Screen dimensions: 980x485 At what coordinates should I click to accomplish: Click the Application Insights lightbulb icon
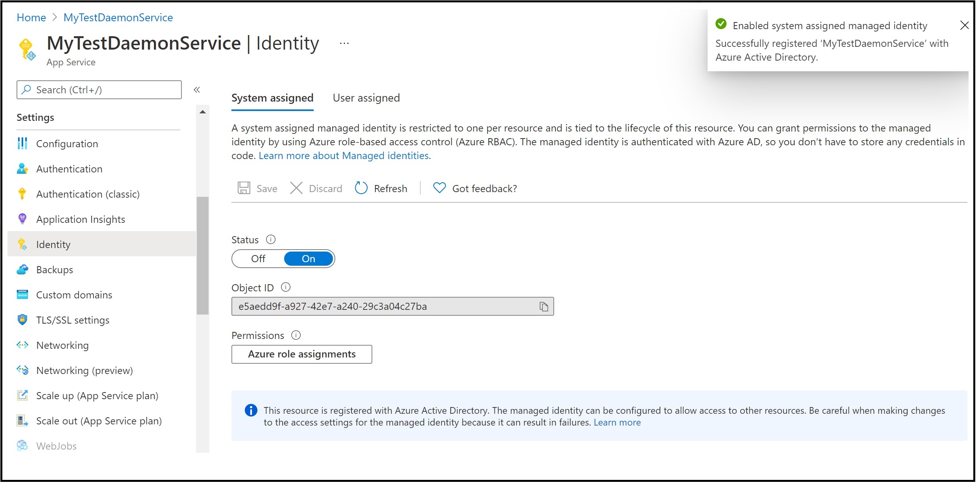[x=22, y=219]
